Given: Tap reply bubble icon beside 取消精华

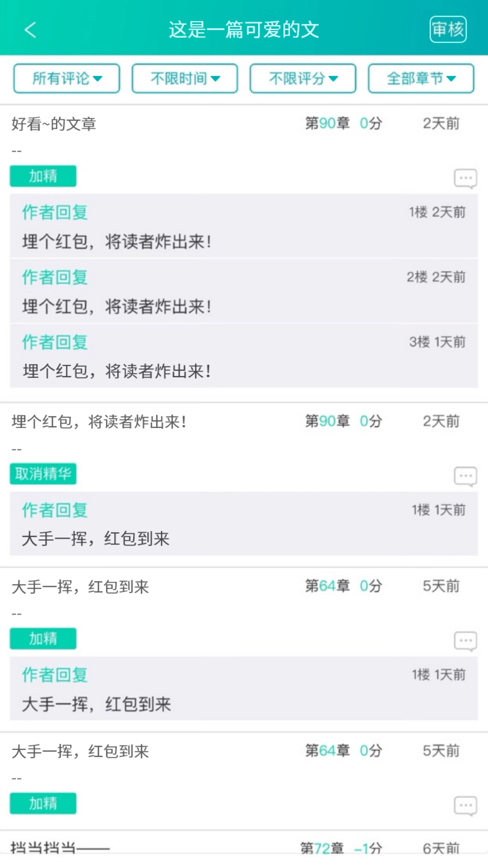Looking at the screenshot, I should [465, 476].
